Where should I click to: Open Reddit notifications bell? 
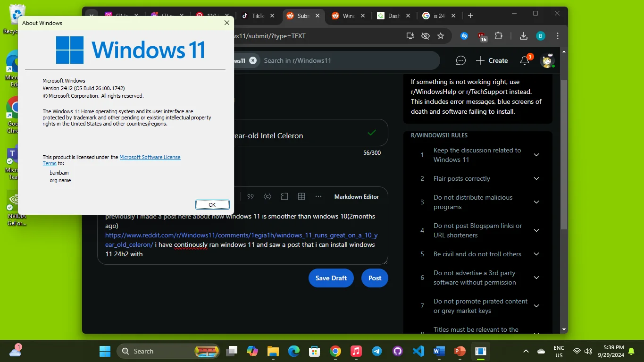click(525, 60)
